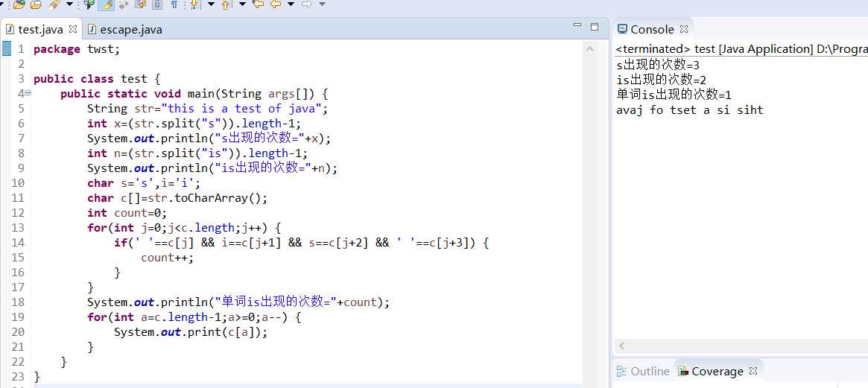The image size is (868, 388).
Task: Click the Java file icon on escape.java tab
Action: tap(92, 29)
